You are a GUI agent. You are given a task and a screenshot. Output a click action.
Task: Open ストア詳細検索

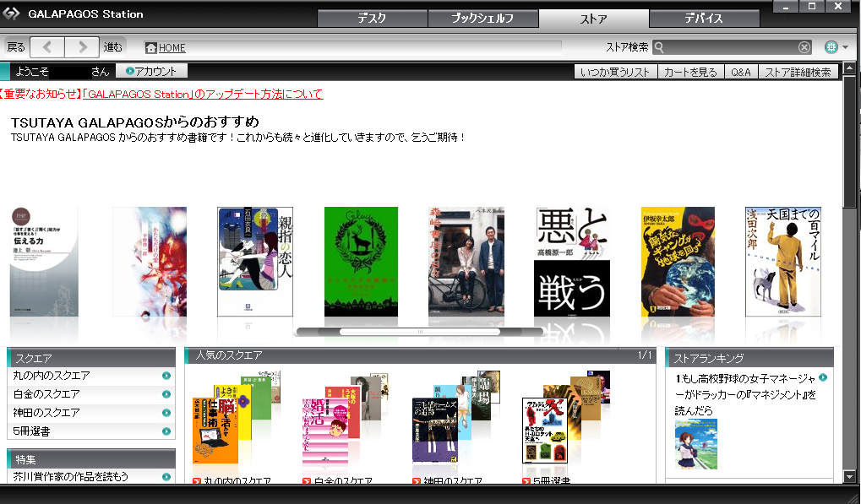click(x=798, y=72)
